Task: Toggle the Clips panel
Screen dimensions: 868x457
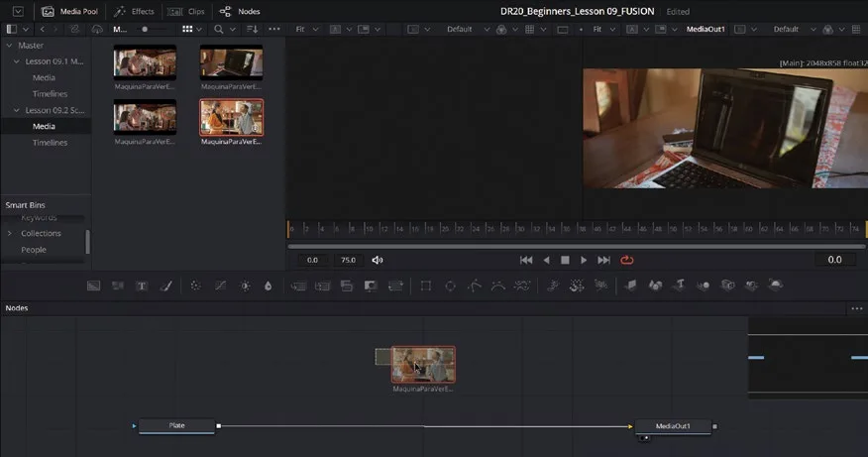Action: 186,11
